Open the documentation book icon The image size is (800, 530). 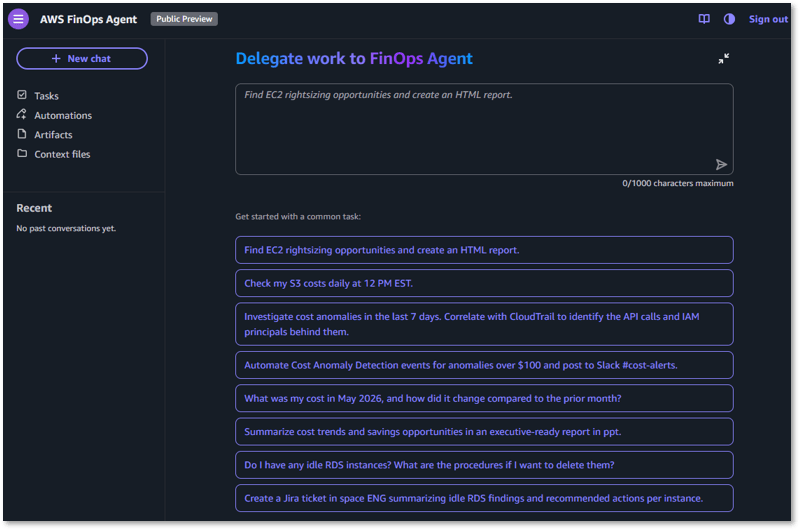(704, 19)
